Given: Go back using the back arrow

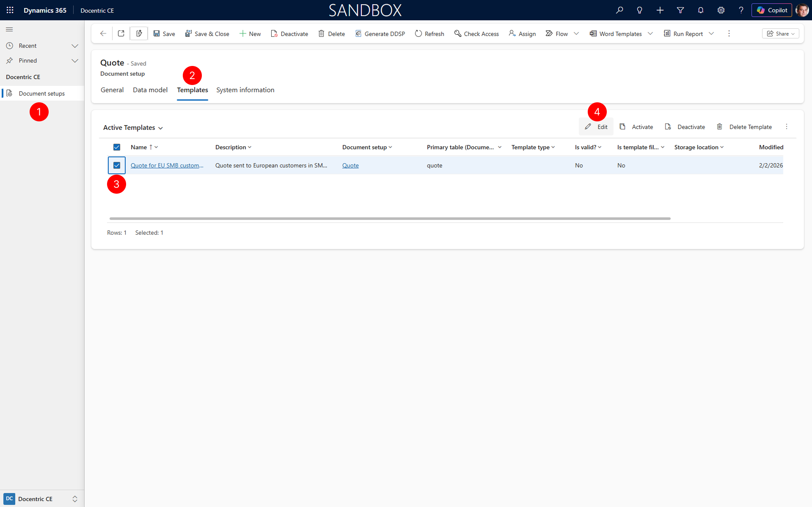Looking at the screenshot, I should pos(103,33).
